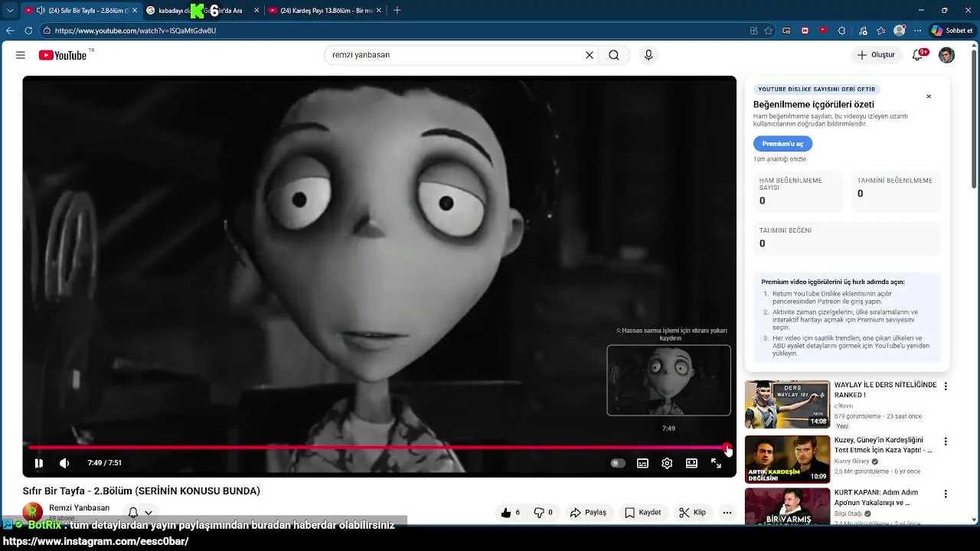This screenshot has height=551, width=980.
Task: Add the page to favorites with the star
Action: 768,31
